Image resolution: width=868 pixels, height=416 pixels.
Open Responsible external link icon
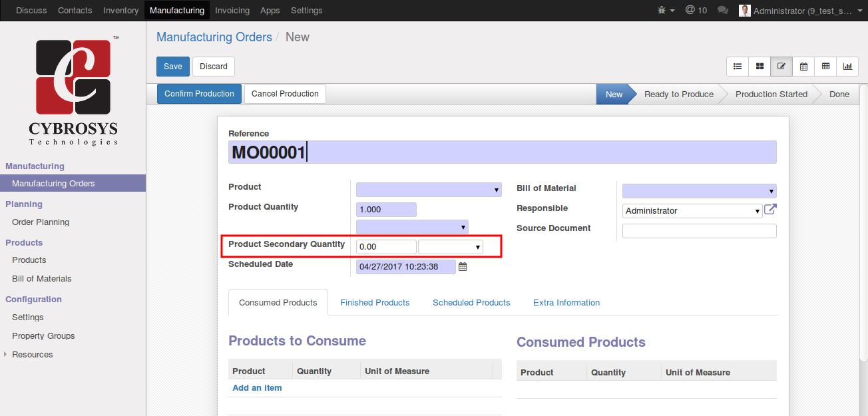pyautogui.click(x=770, y=210)
